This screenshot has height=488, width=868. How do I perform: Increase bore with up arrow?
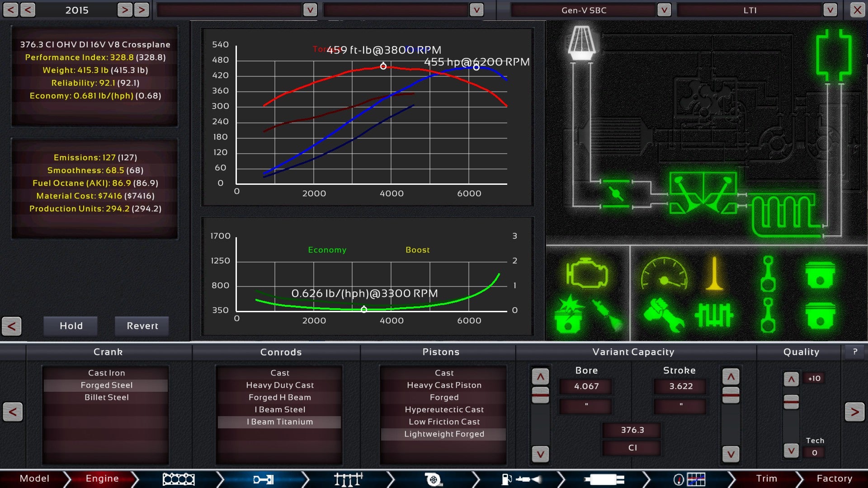tap(540, 376)
